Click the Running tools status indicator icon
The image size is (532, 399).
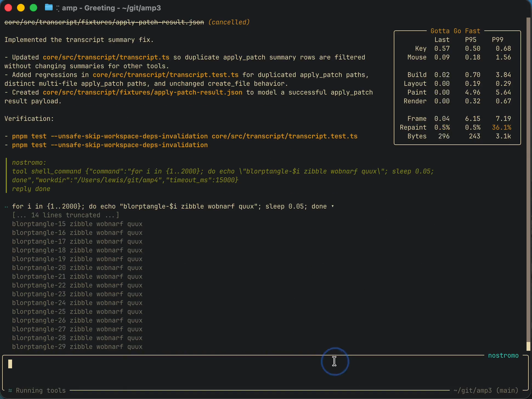pos(10,391)
